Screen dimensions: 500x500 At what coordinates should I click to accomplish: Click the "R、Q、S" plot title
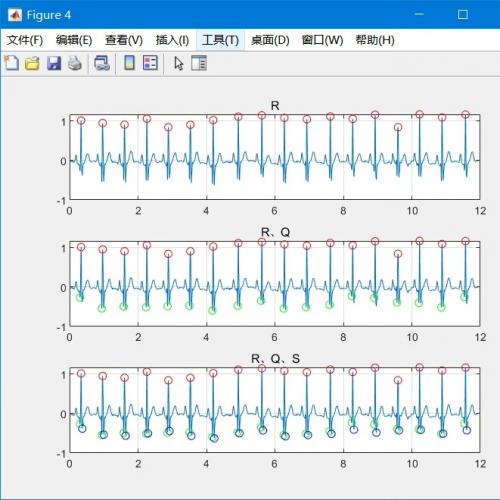click(x=275, y=359)
